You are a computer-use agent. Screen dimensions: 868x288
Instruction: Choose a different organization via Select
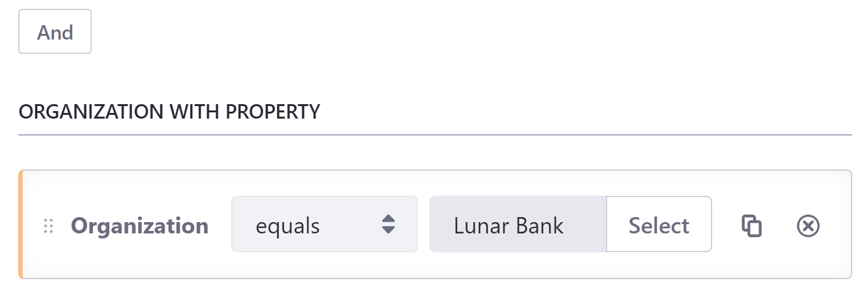tap(659, 224)
